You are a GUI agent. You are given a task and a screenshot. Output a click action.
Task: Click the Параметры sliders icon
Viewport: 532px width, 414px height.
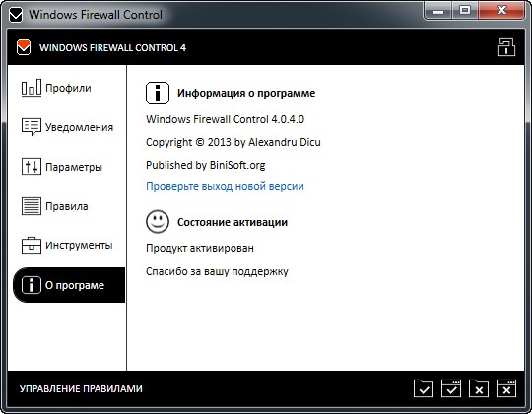[32, 167]
